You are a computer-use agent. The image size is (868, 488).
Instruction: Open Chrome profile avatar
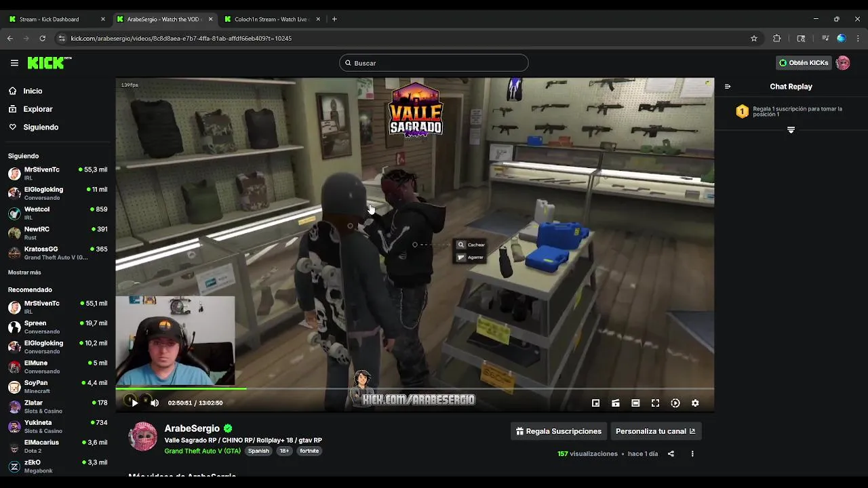coord(842,39)
